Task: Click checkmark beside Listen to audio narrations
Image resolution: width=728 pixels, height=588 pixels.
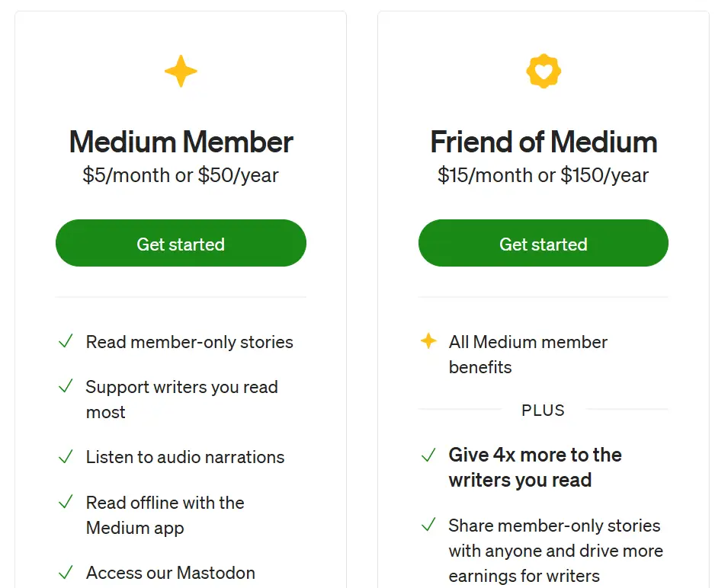Action: pyautogui.click(x=66, y=457)
